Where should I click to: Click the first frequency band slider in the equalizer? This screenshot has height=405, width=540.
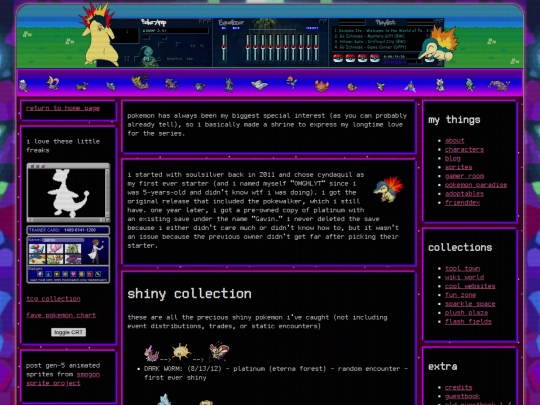[x=248, y=48]
